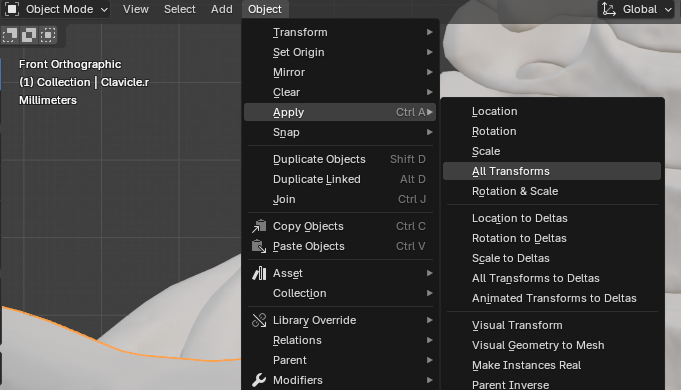Viewport: 681px width, 390px height.
Task: Apply Rotation
Action: (552, 131)
